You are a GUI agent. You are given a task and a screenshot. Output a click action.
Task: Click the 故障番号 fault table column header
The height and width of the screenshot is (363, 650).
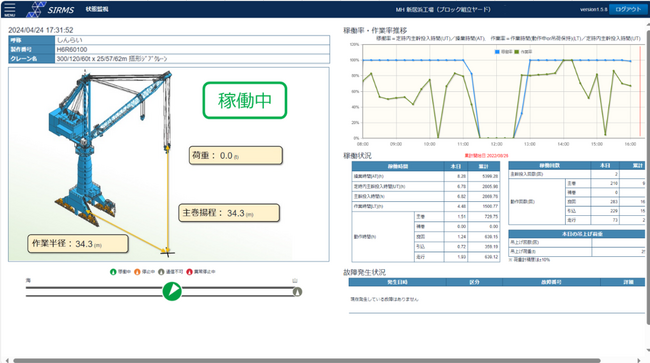(x=551, y=282)
